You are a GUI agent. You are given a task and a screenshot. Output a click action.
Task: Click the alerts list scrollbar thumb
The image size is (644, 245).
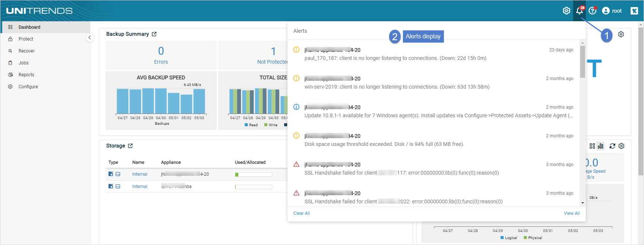tap(582, 62)
